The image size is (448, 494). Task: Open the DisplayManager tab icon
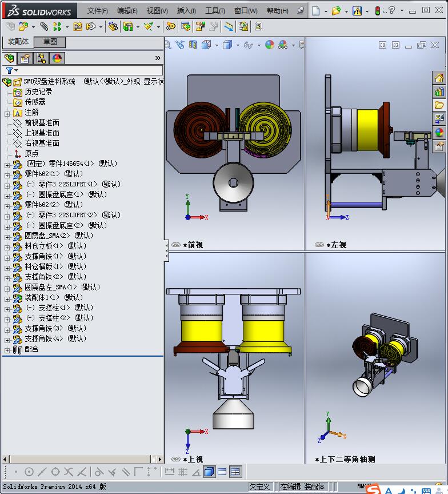click(57, 58)
